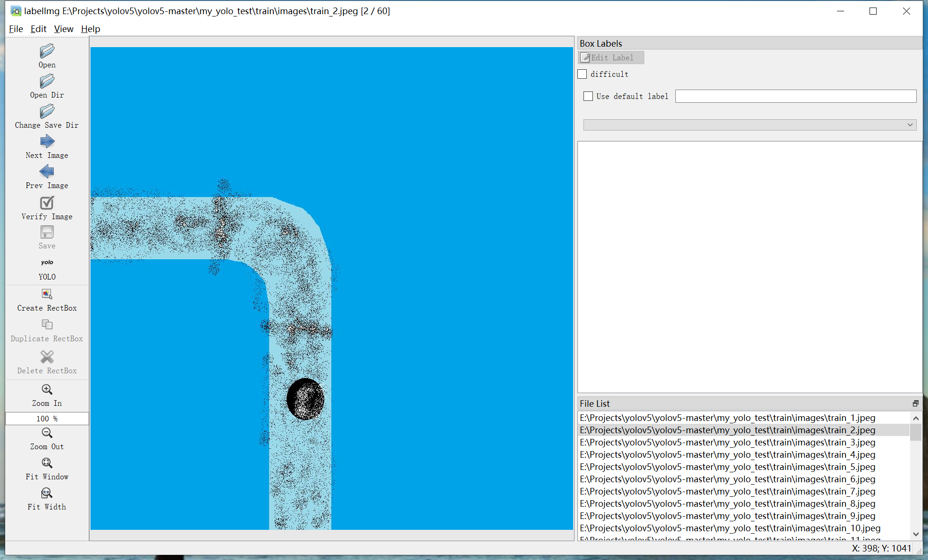Click the Change Save Dir icon

47,111
